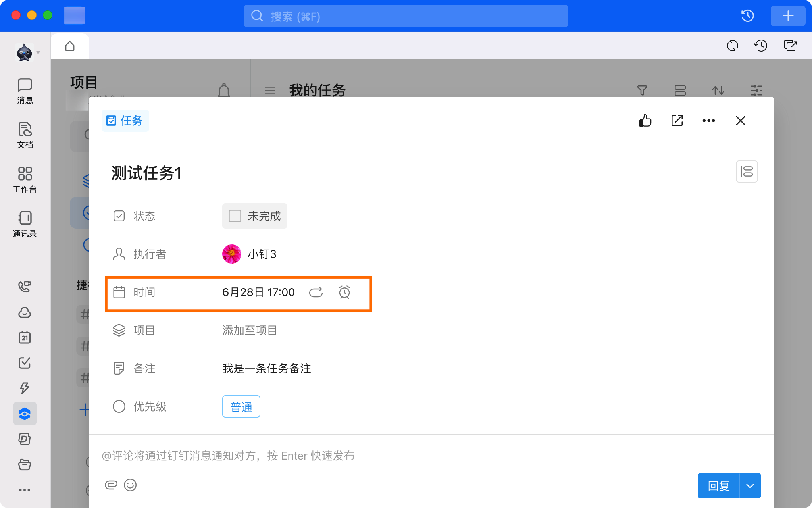This screenshot has height=508, width=812.
Task: Check the 未完成 status checkbox
Action: [x=235, y=216]
